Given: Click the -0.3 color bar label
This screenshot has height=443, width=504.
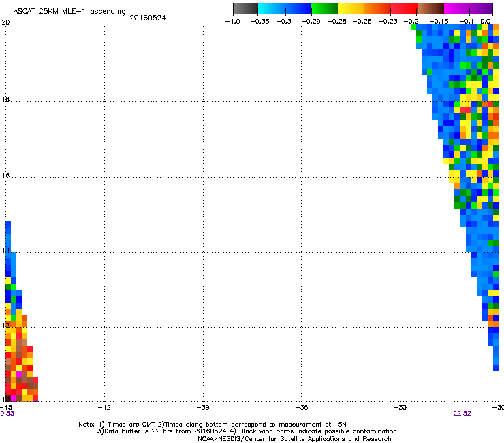Looking at the screenshot, I should [x=284, y=22].
